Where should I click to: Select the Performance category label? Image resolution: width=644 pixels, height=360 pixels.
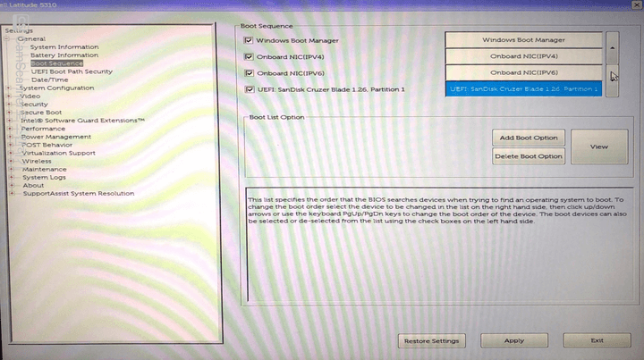pyautogui.click(x=43, y=129)
